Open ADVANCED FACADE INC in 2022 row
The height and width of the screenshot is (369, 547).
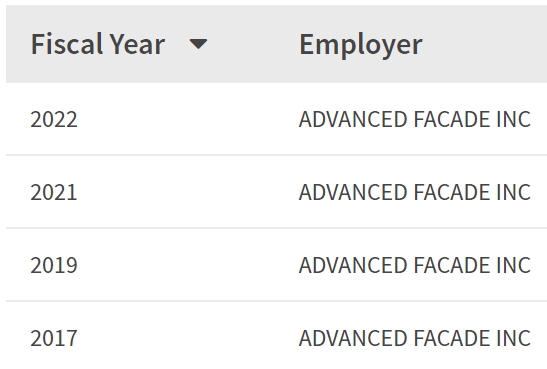point(415,119)
